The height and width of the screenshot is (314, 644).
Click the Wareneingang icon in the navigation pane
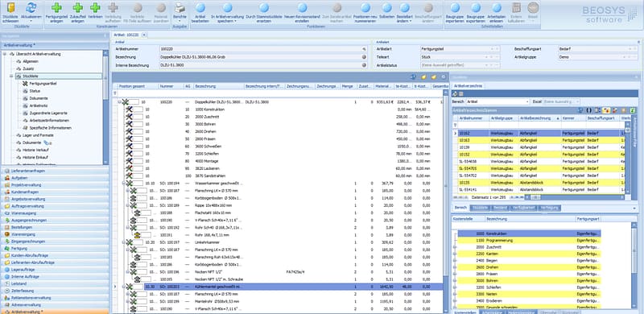7,234
